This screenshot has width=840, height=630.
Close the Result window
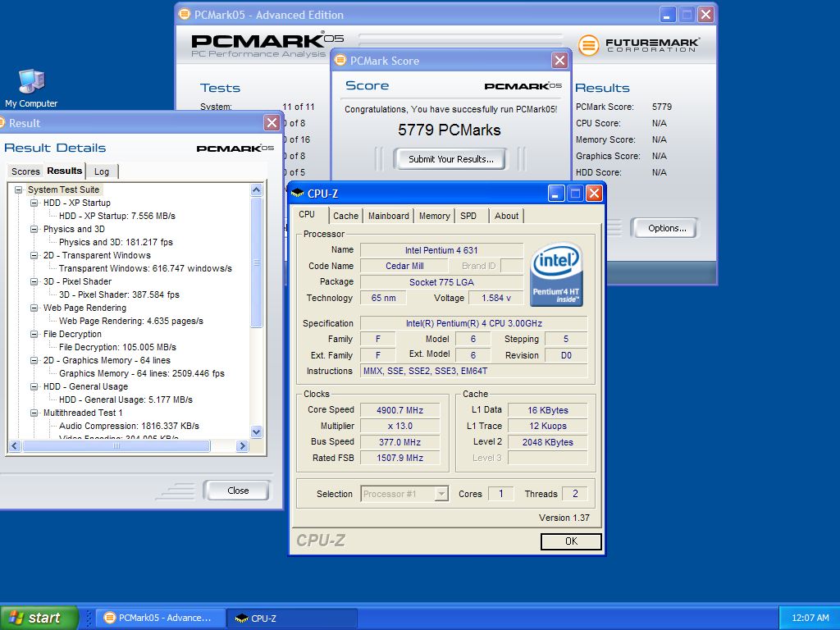tap(272, 123)
